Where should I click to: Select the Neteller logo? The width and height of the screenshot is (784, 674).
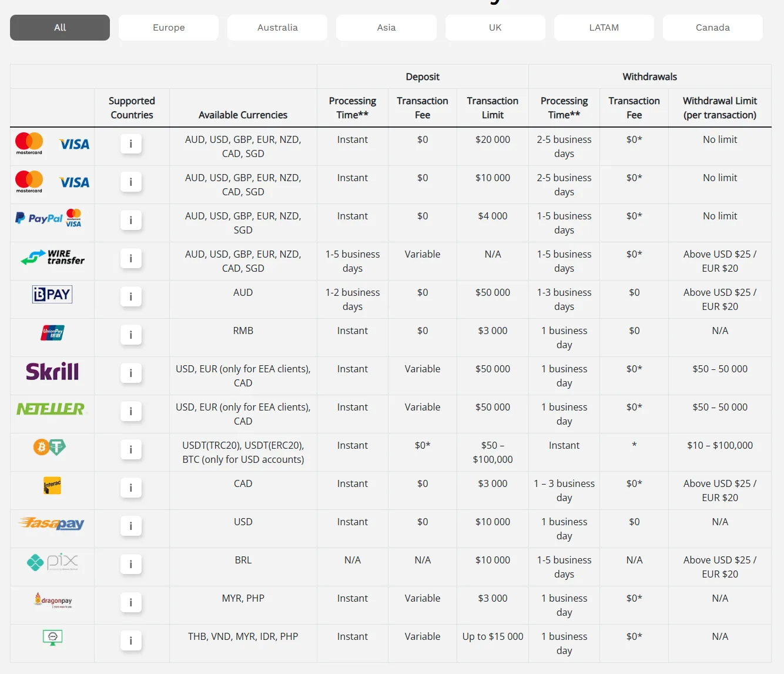51,409
